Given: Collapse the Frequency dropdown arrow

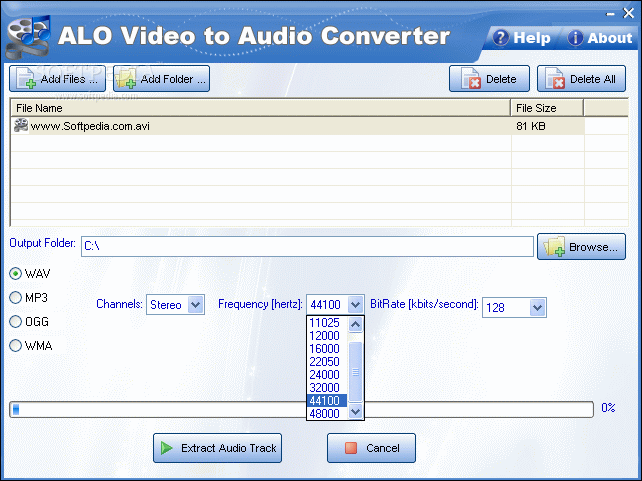Looking at the screenshot, I should [x=355, y=305].
